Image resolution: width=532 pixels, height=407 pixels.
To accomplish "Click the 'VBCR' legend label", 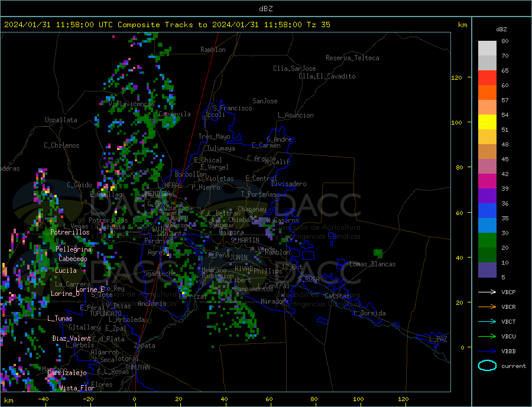I will (508, 307).
